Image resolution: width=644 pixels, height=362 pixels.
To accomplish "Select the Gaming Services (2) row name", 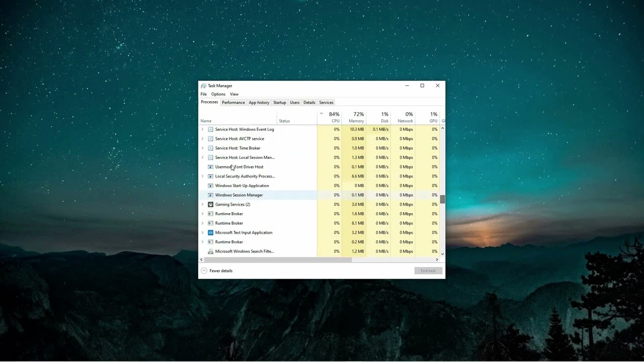I will click(x=232, y=205).
